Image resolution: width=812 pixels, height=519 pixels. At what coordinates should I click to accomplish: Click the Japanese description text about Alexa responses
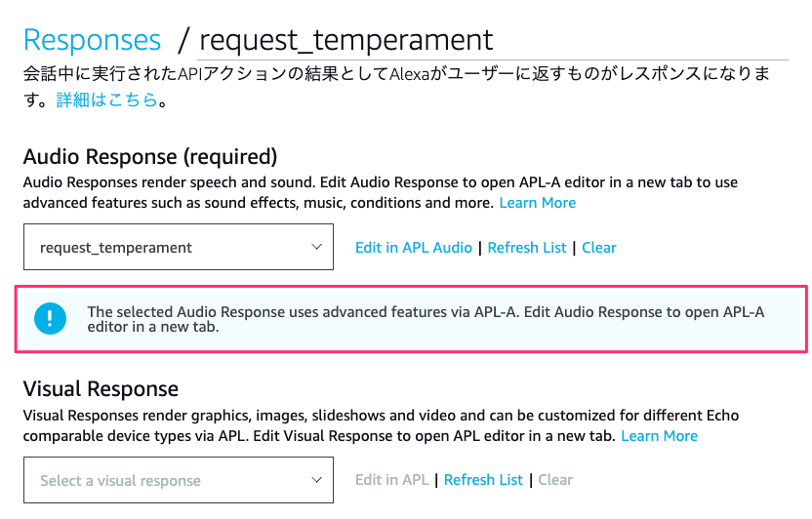click(390, 74)
